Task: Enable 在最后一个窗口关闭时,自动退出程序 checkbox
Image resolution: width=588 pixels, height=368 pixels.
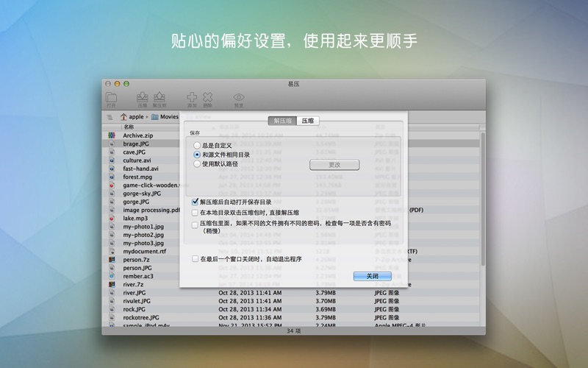Action: 196,259
